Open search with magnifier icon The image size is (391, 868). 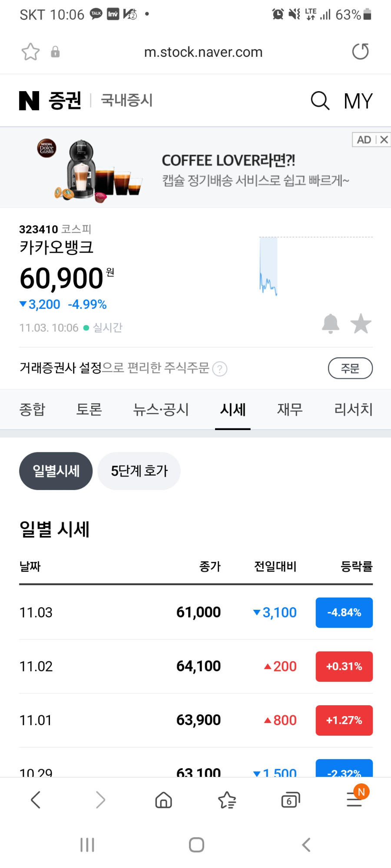click(x=320, y=101)
